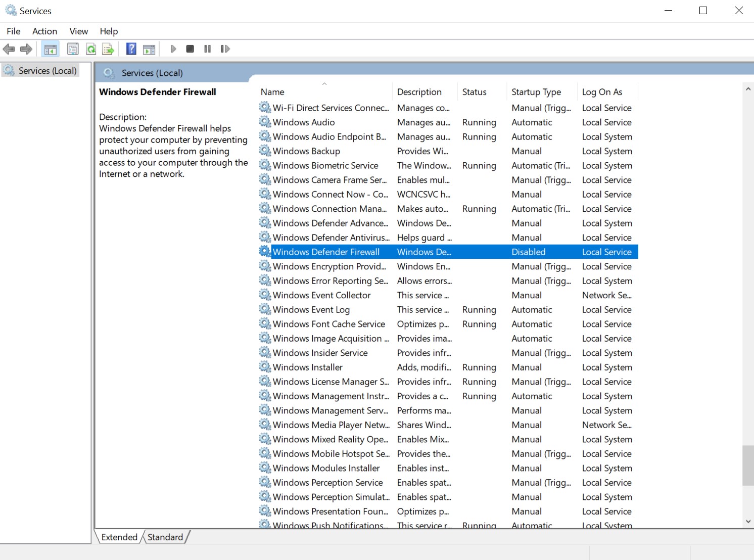The image size is (754, 560).
Task: Click the Services app icon in title bar
Action: point(11,11)
